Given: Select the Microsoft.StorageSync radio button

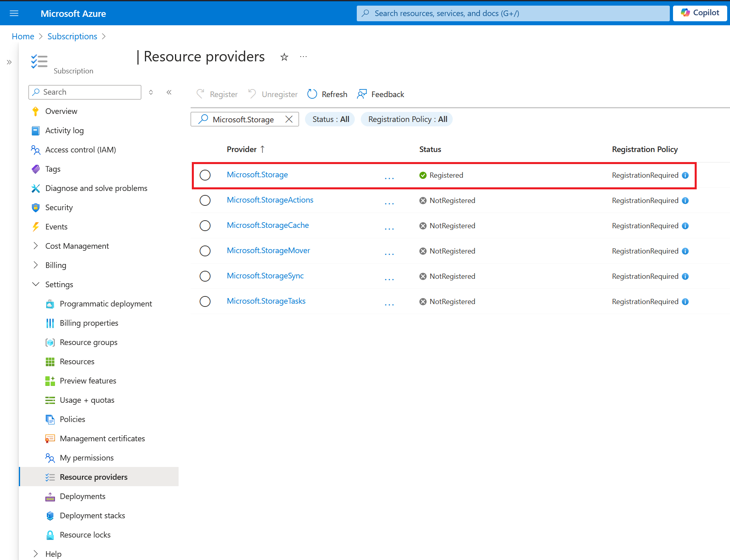Looking at the screenshot, I should tap(205, 276).
